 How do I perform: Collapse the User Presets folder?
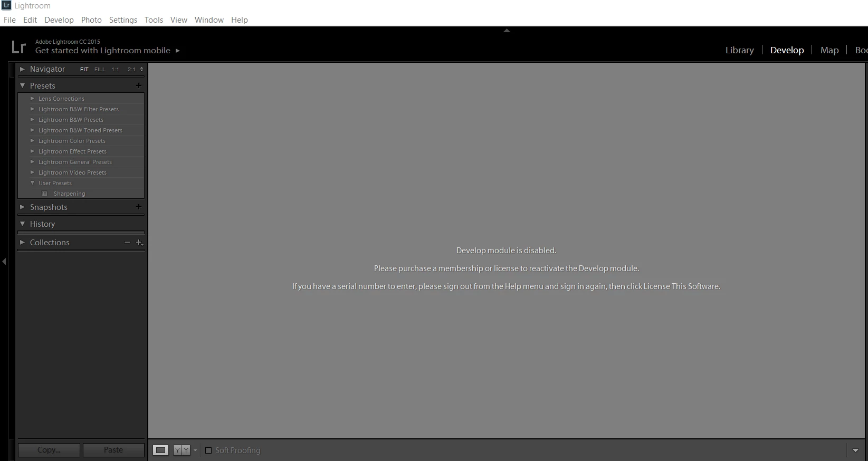tap(33, 183)
